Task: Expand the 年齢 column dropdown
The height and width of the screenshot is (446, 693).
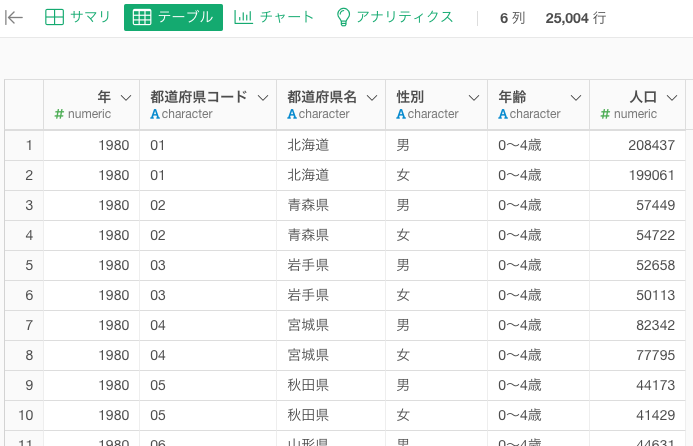Action: point(576,97)
